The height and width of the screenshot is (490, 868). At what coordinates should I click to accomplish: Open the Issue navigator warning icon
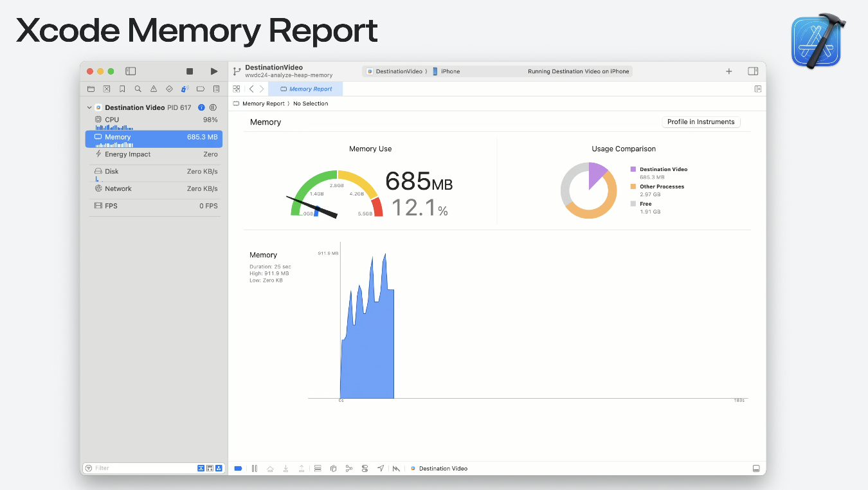tap(154, 89)
